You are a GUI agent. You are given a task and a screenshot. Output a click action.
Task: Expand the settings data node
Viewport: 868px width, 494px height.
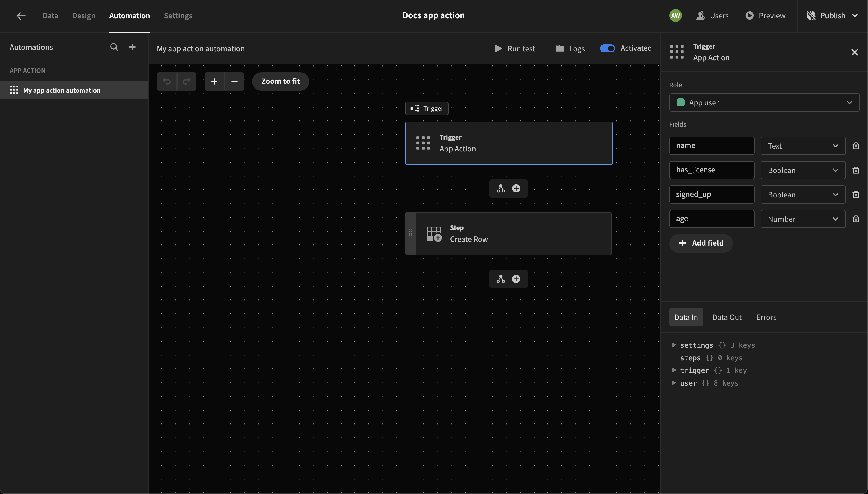(674, 345)
